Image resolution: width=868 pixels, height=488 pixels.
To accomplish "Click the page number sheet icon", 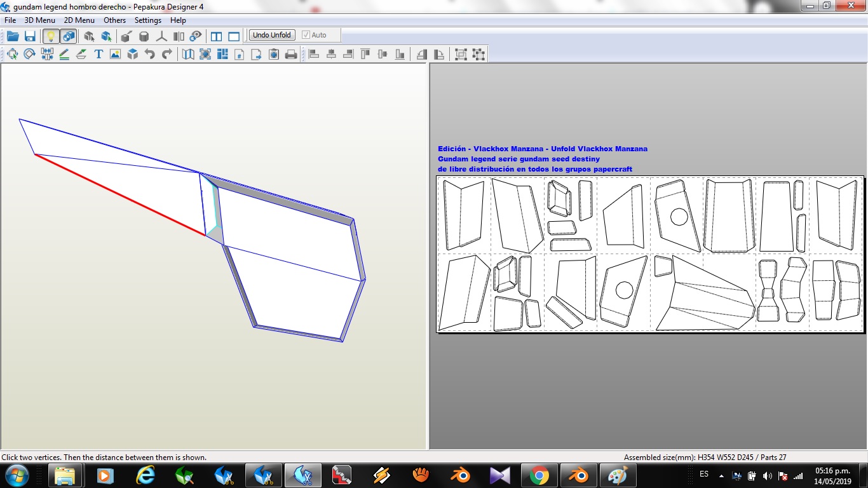I will pos(240,55).
